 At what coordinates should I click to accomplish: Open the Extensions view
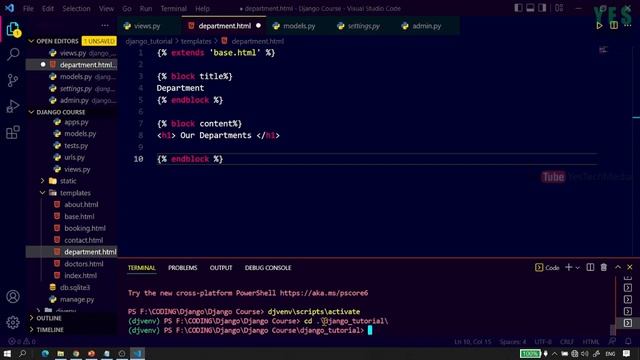[13, 132]
